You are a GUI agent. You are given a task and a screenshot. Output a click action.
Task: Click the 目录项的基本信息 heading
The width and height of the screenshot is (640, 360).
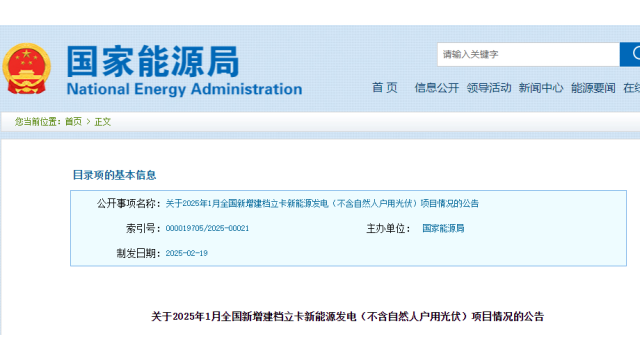(x=114, y=175)
